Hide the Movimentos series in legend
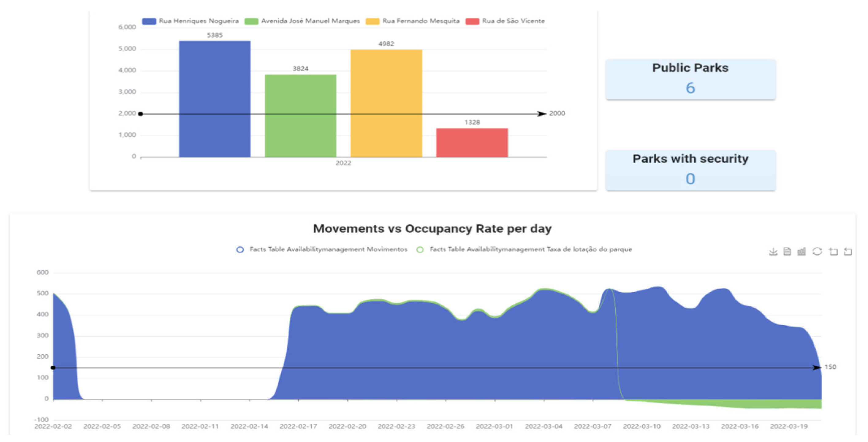Screen dimensions: 868x442 pos(322,249)
